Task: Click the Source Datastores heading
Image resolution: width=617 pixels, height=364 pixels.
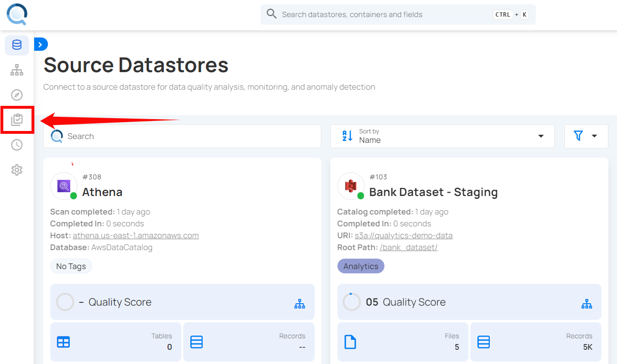Action: 136,65
